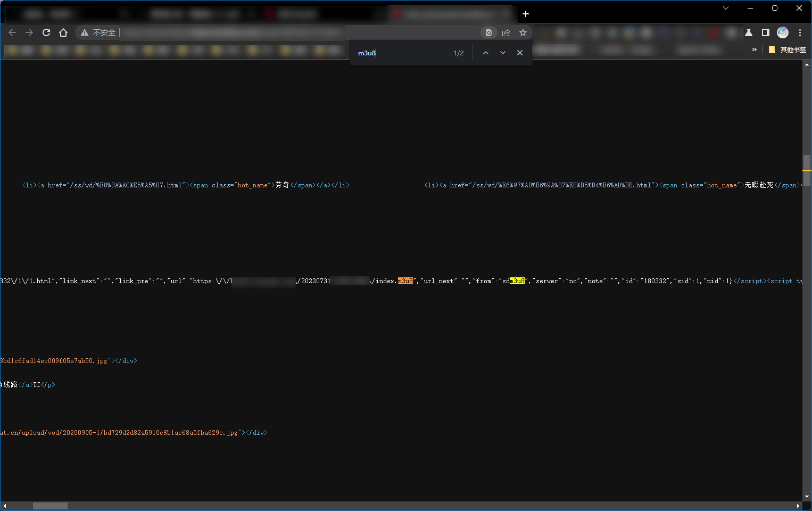Jump to previous find match
The image size is (812, 511).
[486, 53]
